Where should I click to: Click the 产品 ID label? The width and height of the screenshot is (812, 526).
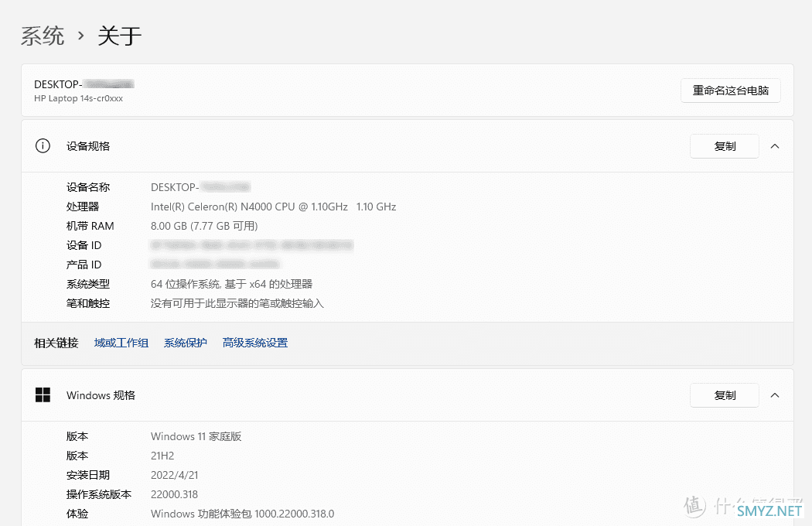(x=84, y=265)
